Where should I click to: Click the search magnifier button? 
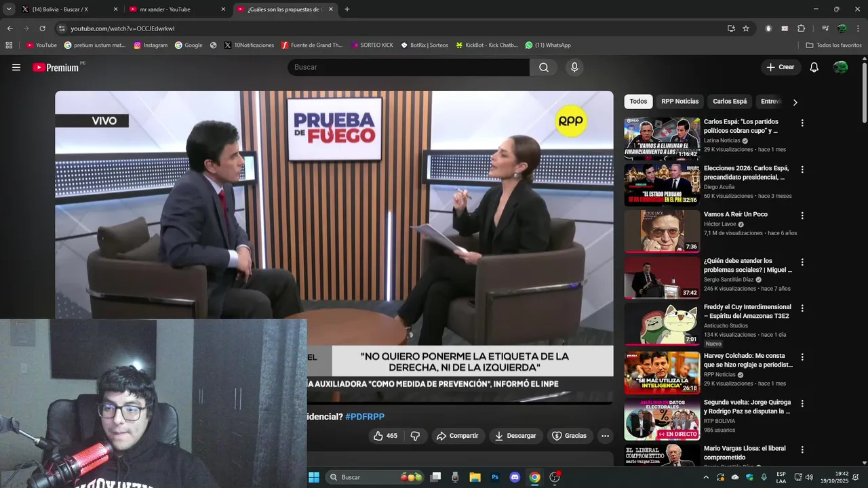[x=544, y=67]
